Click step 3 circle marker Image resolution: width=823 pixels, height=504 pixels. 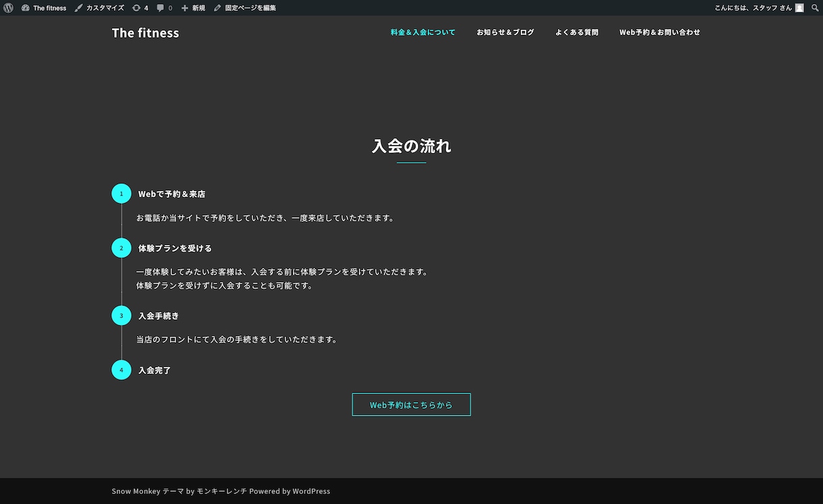[121, 315]
